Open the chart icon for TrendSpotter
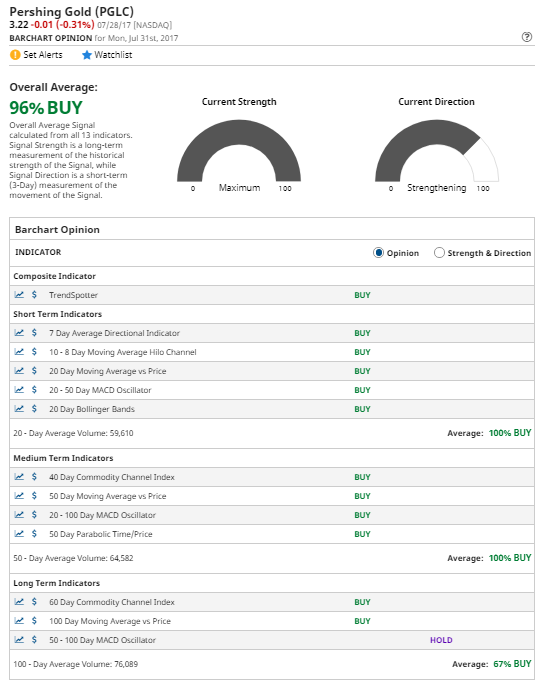The image size is (542, 685). [19, 294]
